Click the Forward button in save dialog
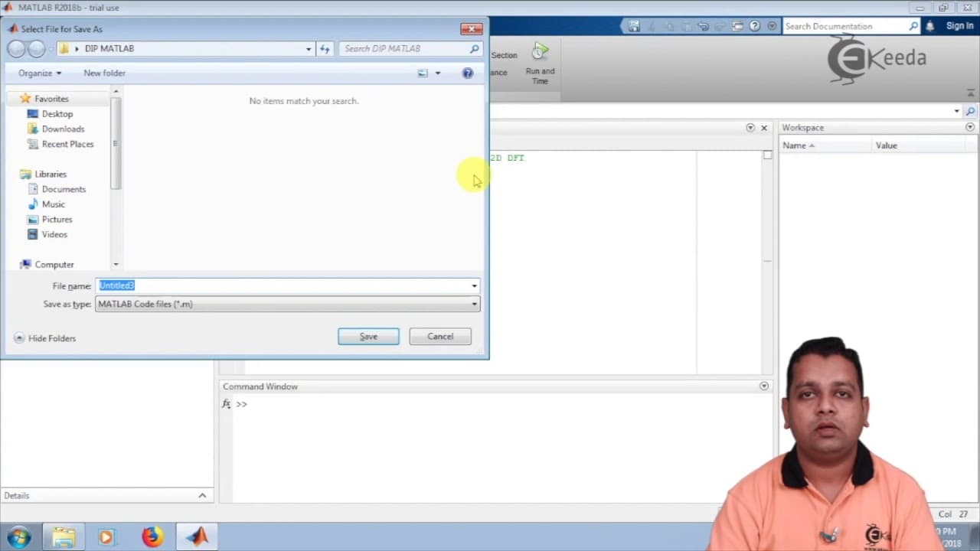The image size is (980, 551). (36, 49)
